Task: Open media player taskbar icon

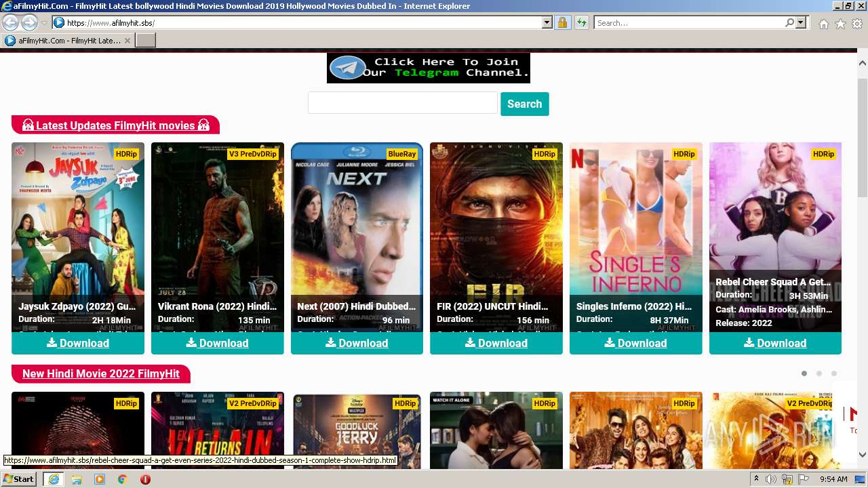Action: click(x=100, y=479)
